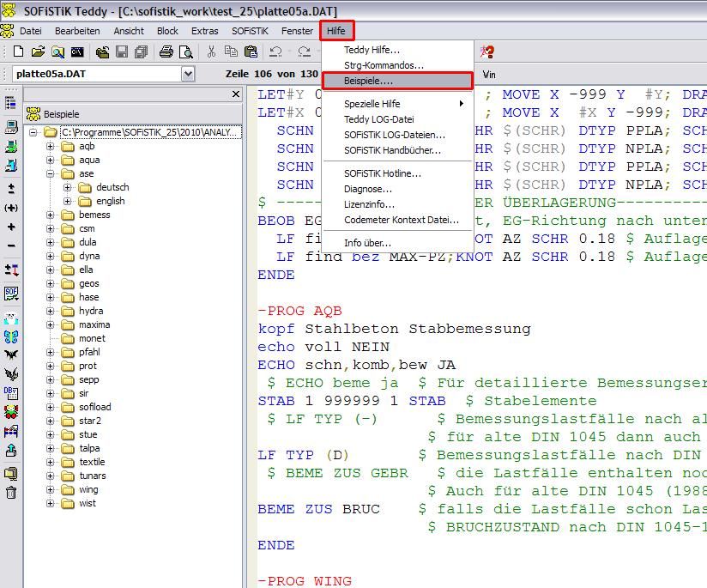Click the '-PROG AQB' line in editor
The height and width of the screenshot is (588, 707).
point(299,311)
